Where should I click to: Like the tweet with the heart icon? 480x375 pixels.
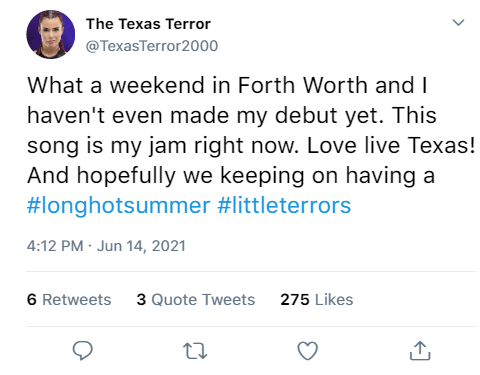307,351
